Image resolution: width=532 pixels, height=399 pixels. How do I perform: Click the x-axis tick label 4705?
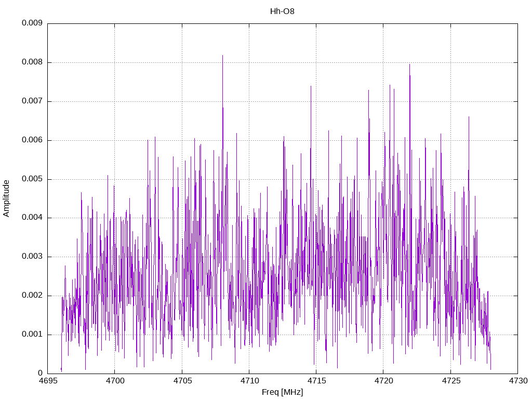coord(182,381)
